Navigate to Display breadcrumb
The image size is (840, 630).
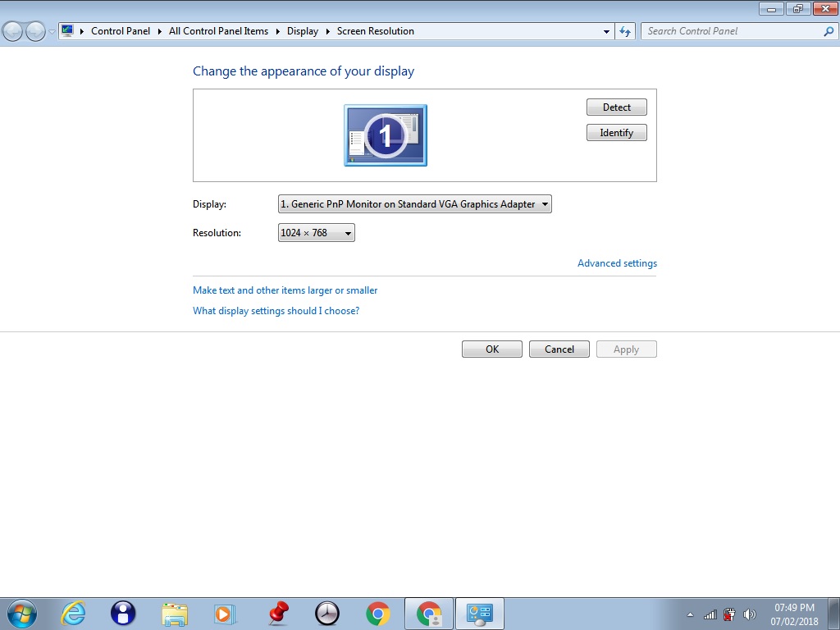pyautogui.click(x=303, y=31)
